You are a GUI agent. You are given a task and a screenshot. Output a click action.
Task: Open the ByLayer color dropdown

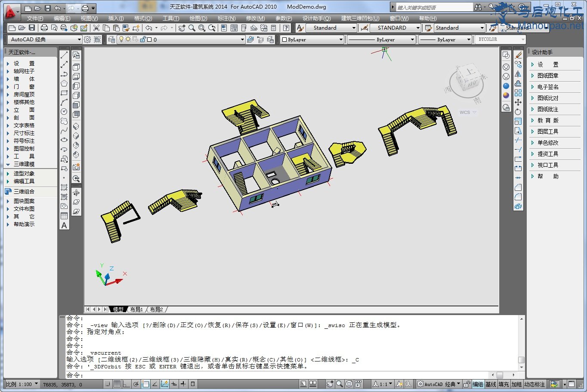pos(312,40)
